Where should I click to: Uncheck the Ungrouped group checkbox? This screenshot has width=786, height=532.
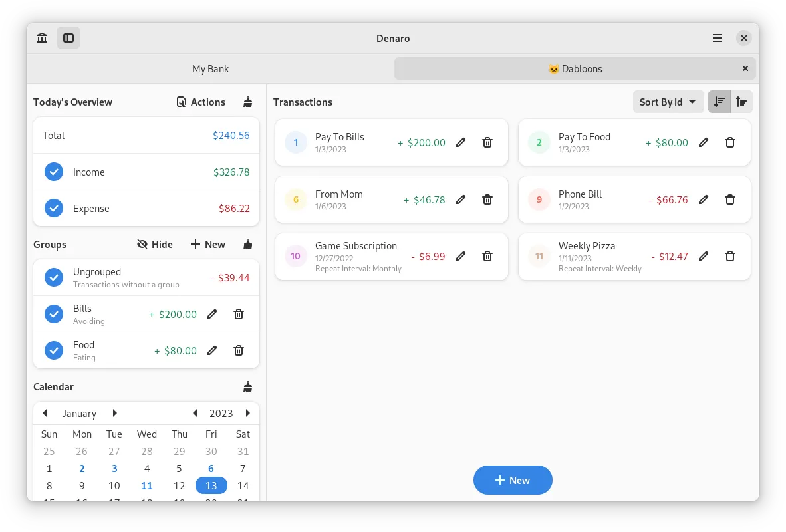[x=54, y=277]
